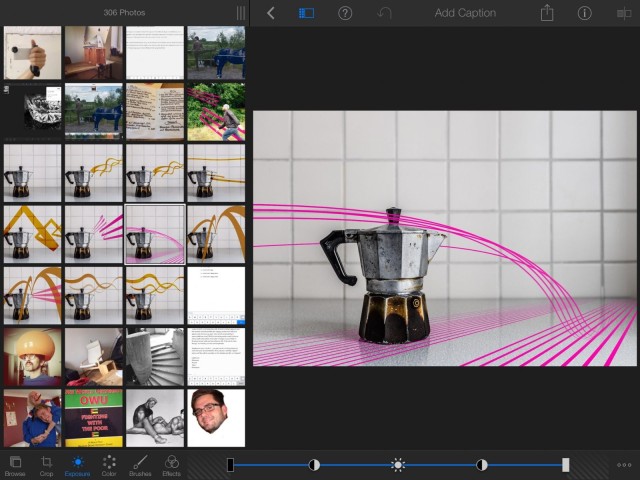Select the Exposure tool
The height and width of the screenshot is (480, 640).
pyautogui.click(x=78, y=464)
